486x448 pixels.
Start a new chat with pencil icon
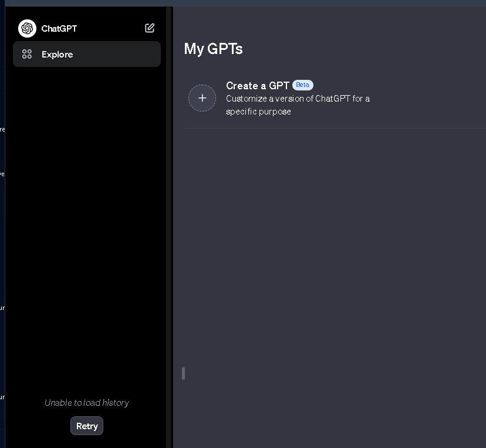coord(150,28)
